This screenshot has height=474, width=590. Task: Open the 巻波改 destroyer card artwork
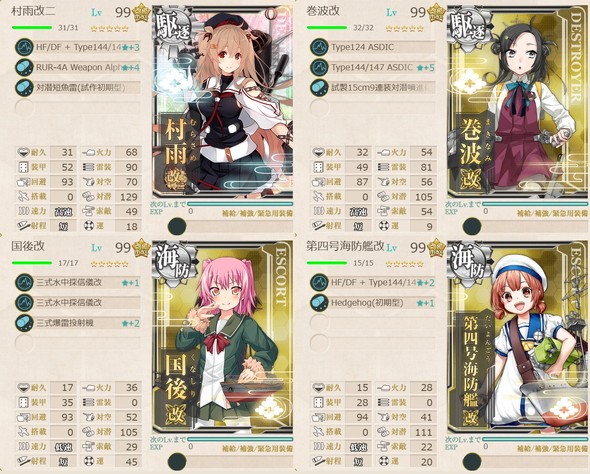[518, 102]
